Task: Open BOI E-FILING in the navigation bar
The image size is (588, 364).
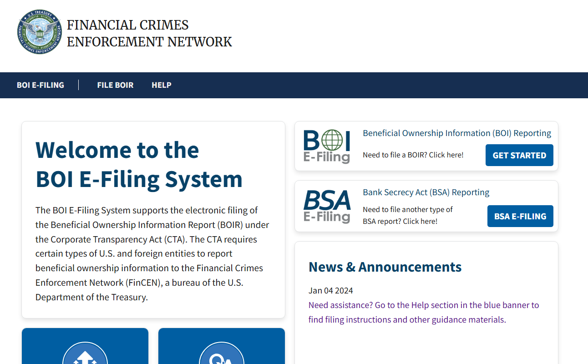Action: [x=41, y=85]
